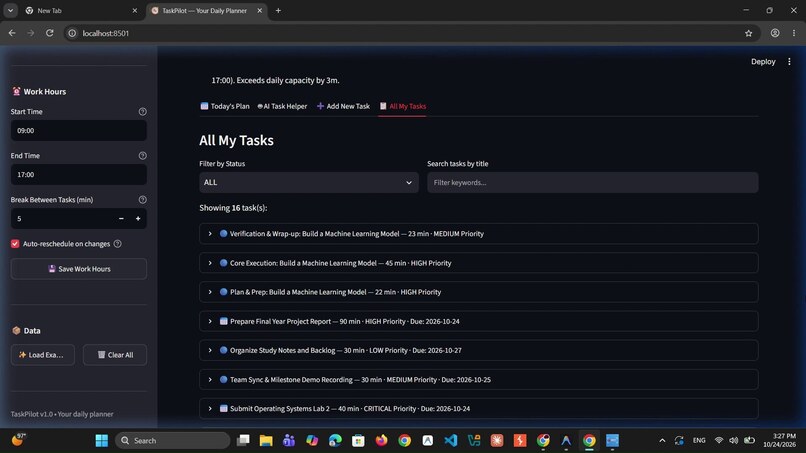Open Visual Studio Code from taskbar
Viewport: 806px width, 453px height.
coord(451,441)
